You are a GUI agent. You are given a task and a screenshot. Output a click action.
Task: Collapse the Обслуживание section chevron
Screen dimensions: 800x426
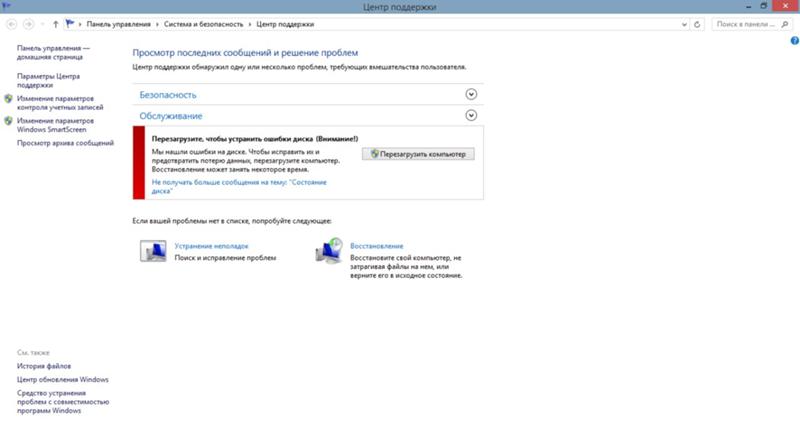[471, 115]
